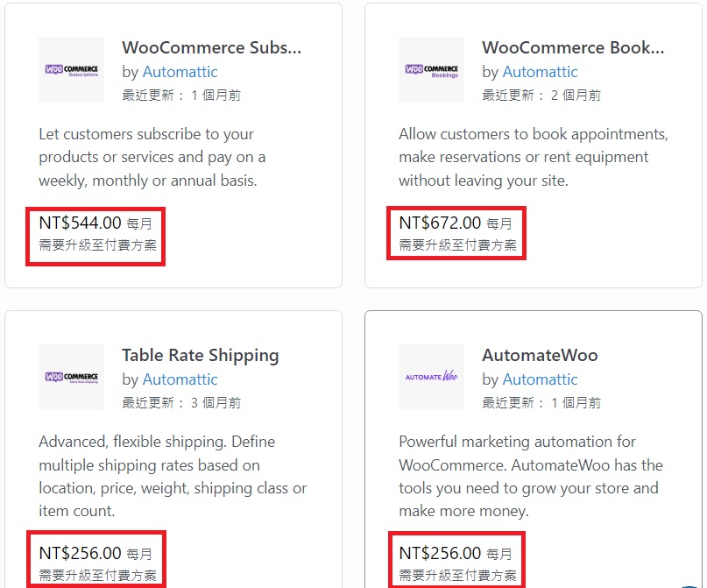Click the Table Rate Shipping plugin logo
The width and height of the screenshot is (707, 588).
tap(71, 378)
